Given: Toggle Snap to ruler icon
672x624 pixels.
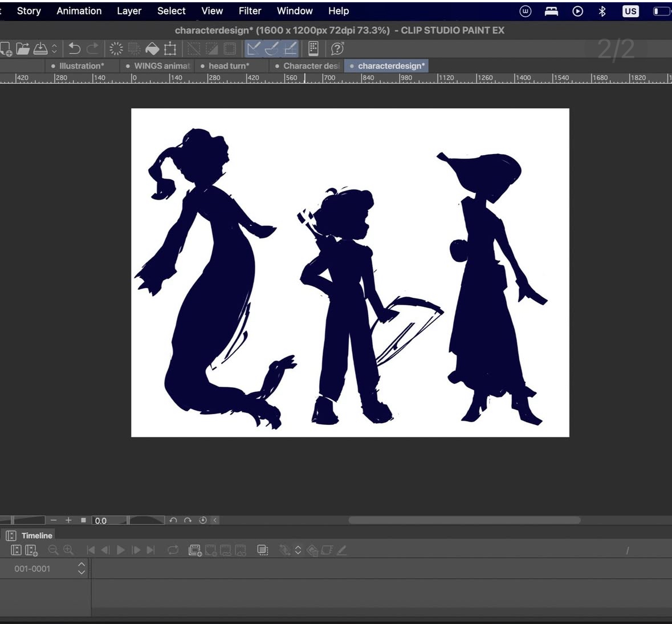Looking at the screenshot, I should 254,49.
